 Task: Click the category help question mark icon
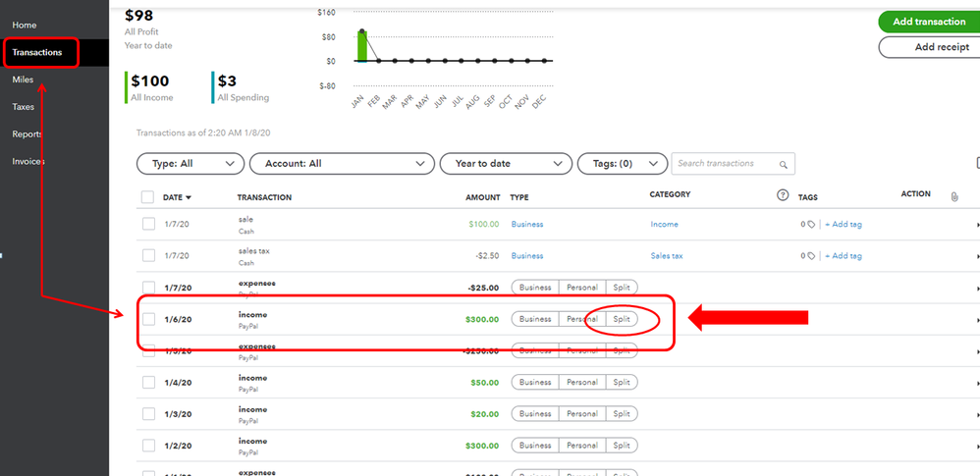coord(782,195)
